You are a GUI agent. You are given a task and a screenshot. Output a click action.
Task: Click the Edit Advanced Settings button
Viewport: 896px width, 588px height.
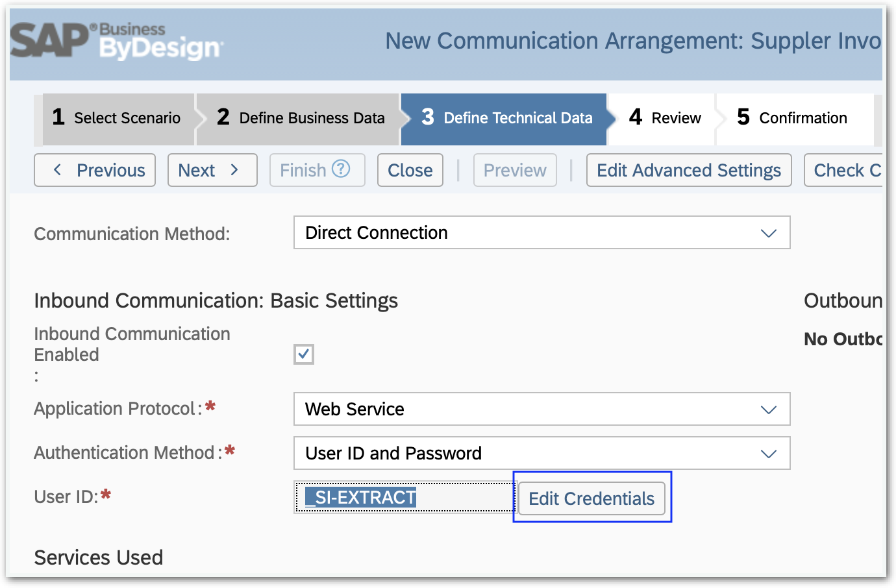pos(688,170)
